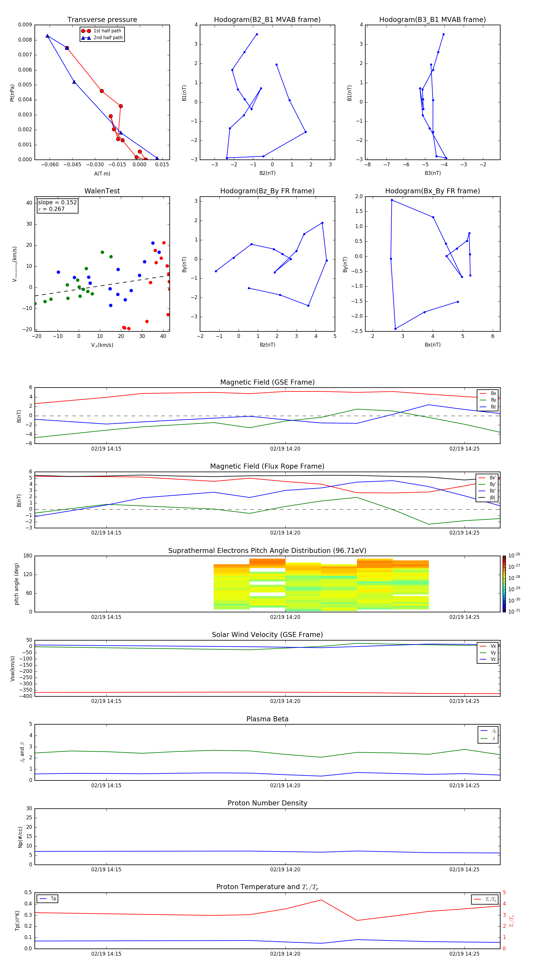Select the 'Vy' legend entry
535x980 pixels.
click(x=488, y=652)
